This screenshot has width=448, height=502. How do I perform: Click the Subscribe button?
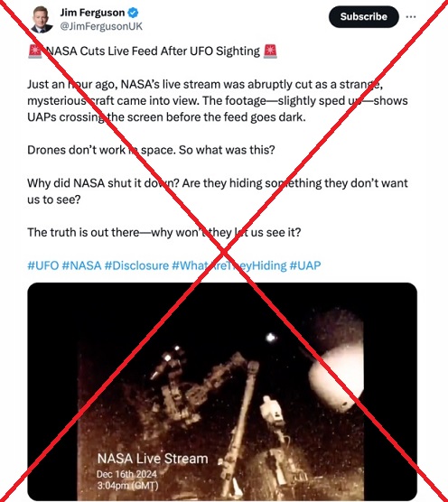[x=363, y=16]
